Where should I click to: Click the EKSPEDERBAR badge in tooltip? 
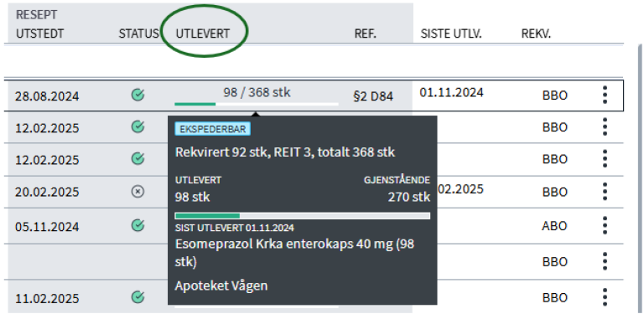pyautogui.click(x=213, y=129)
